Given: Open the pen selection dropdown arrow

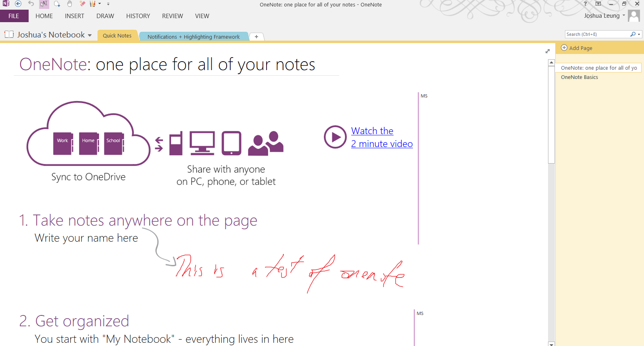Looking at the screenshot, I should pyautogui.click(x=100, y=4).
